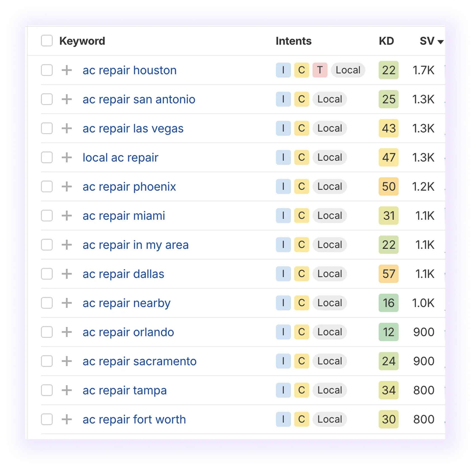Click the green KD score 16 badge
The height and width of the screenshot is (470, 476).
pyautogui.click(x=388, y=303)
